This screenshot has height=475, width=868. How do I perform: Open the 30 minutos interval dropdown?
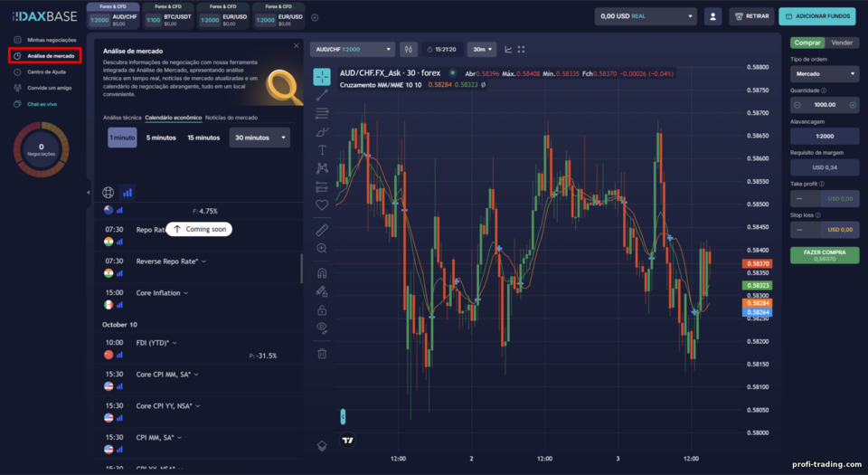tap(259, 138)
